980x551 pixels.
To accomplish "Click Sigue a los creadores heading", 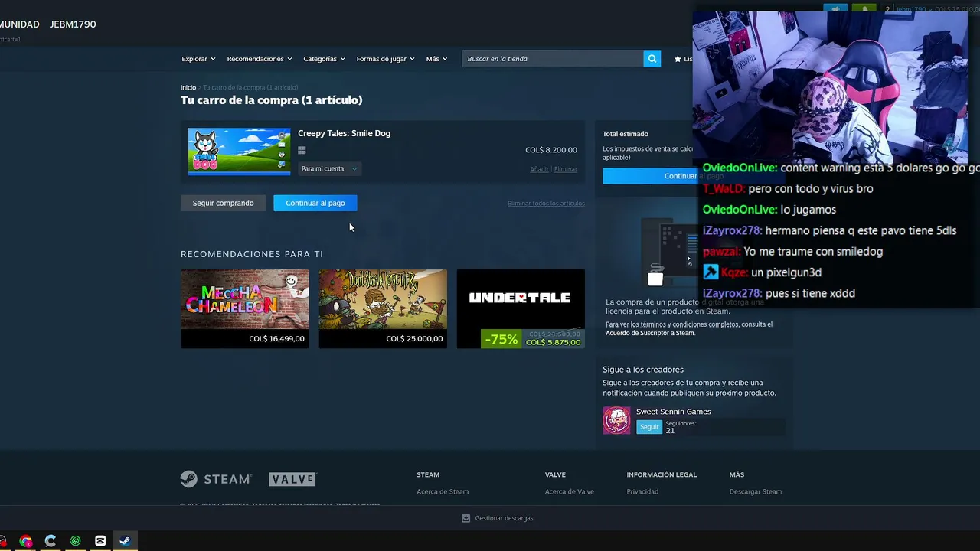I will [x=643, y=370].
